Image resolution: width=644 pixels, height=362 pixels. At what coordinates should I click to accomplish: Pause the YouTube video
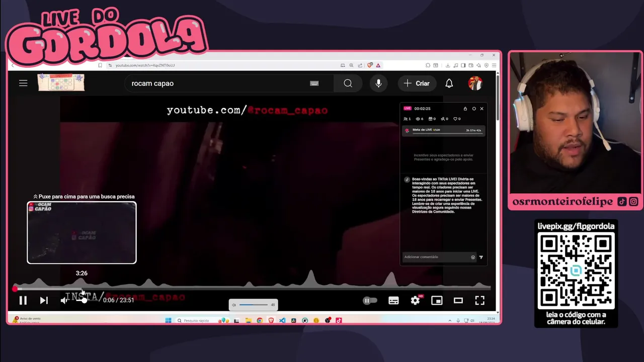[x=23, y=300]
